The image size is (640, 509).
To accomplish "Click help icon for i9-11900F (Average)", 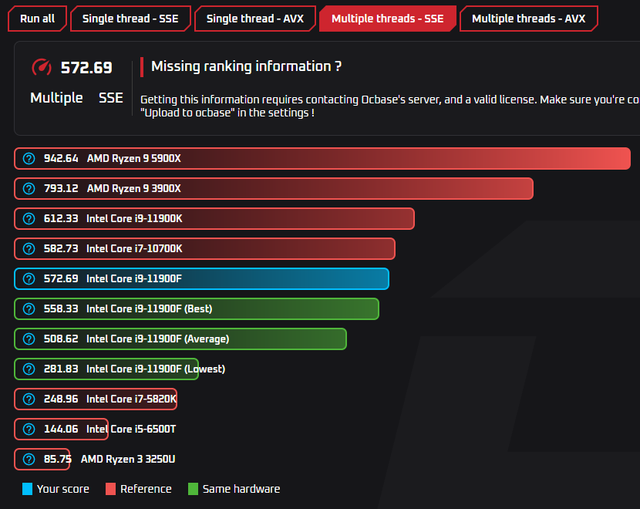I will point(29,339).
